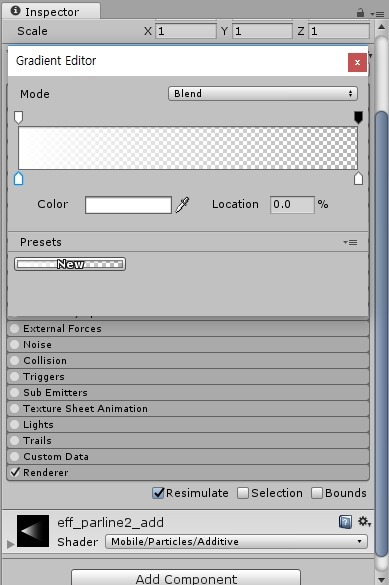Expand the Noise section header
The width and height of the screenshot is (389, 585).
(x=188, y=345)
